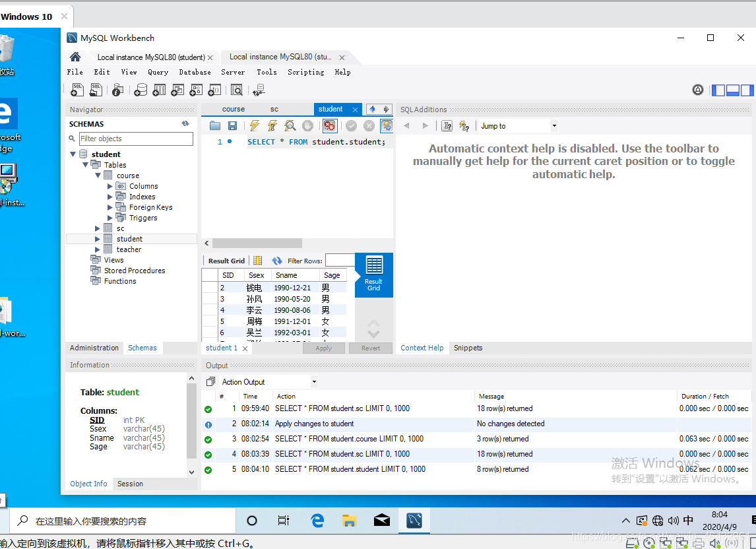The width and height of the screenshot is (756, 549).
Task: Open Microsoft Edge from the taskbar
Action: point(317,521)
